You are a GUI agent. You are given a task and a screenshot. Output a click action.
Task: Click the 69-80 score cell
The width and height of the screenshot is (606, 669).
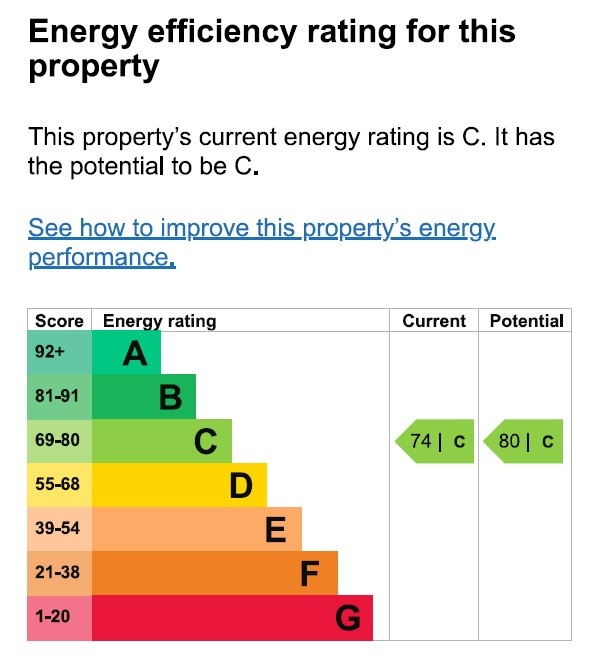coord(59,441)
